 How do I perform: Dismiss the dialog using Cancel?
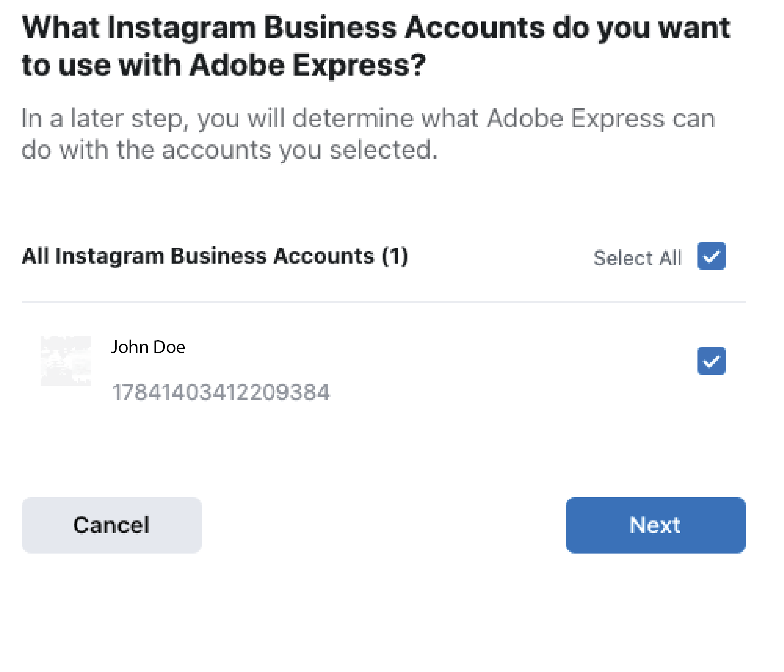[112, 525]
